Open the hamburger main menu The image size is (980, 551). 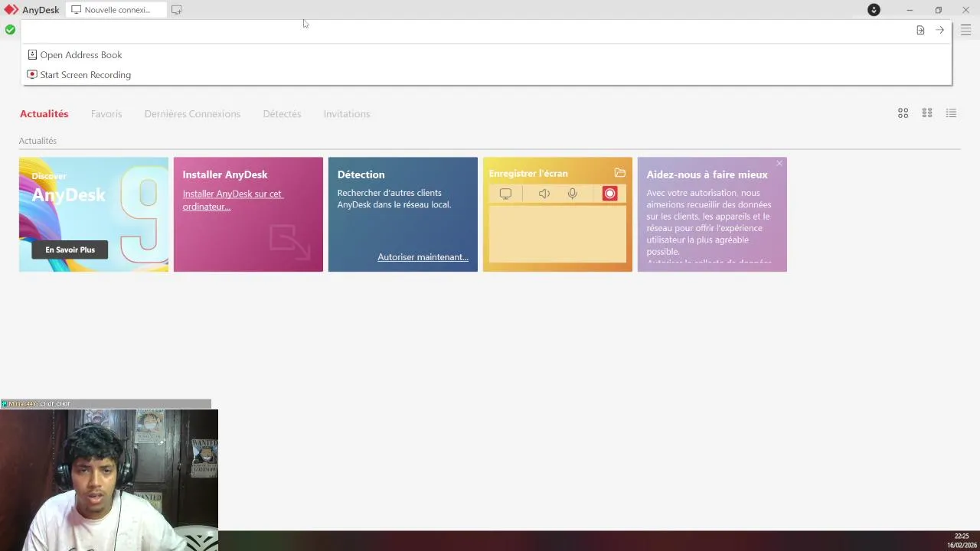(x=965, y=30)
